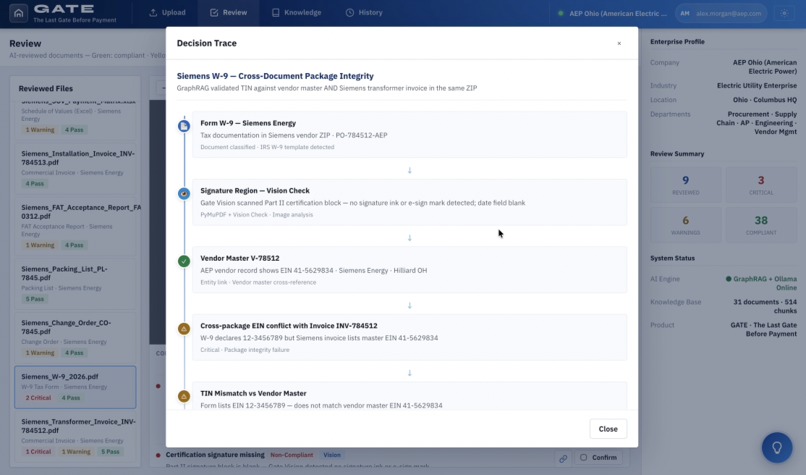This screenshot has height=475, width=806.
Task: Click the Siemens W-9 Cross-Document Package Integrity heading
Action: [275, 76]
